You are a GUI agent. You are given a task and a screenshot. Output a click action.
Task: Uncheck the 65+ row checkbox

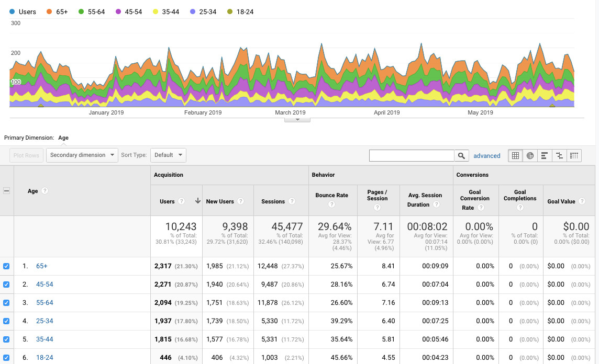(6, 266)
